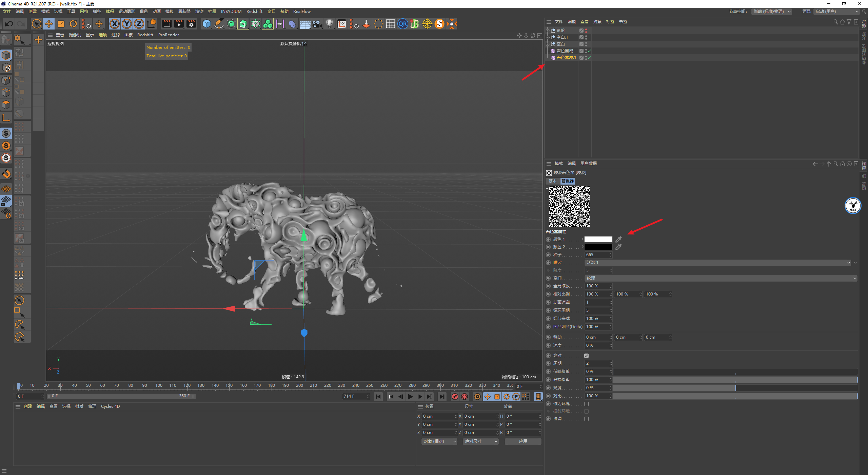Open the 运动图形 menu

(x=126, y=12)
